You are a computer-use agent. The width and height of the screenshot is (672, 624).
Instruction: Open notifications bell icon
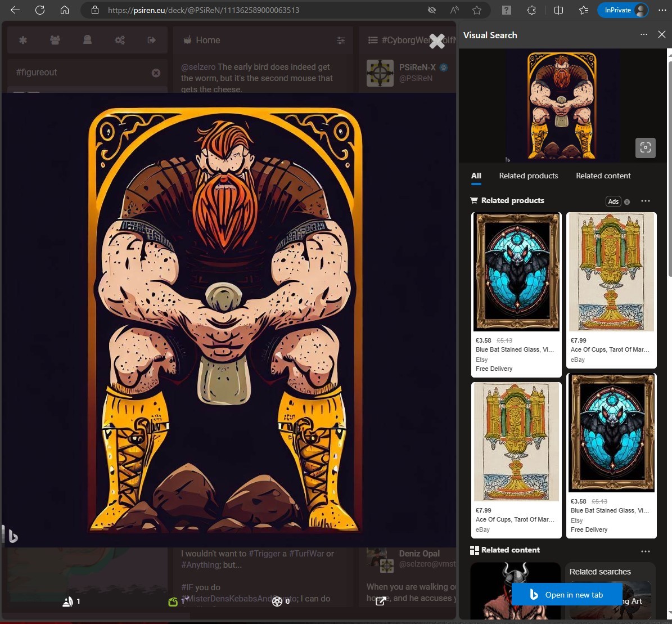pos(87,40)
